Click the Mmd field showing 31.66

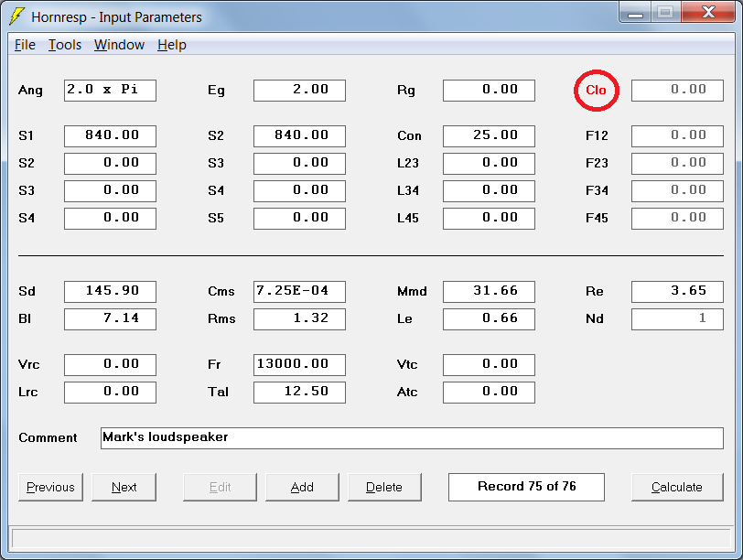coord(489,292)
